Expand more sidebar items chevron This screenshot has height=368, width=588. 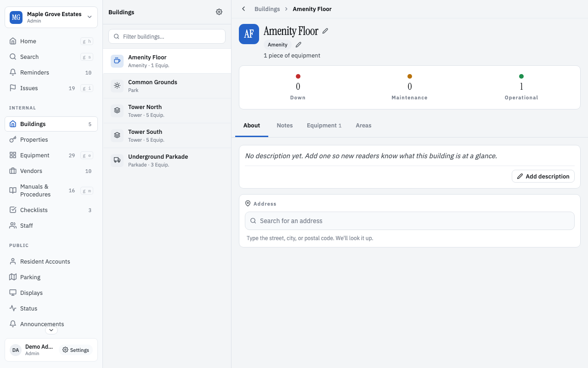click(x=51, y=330)
